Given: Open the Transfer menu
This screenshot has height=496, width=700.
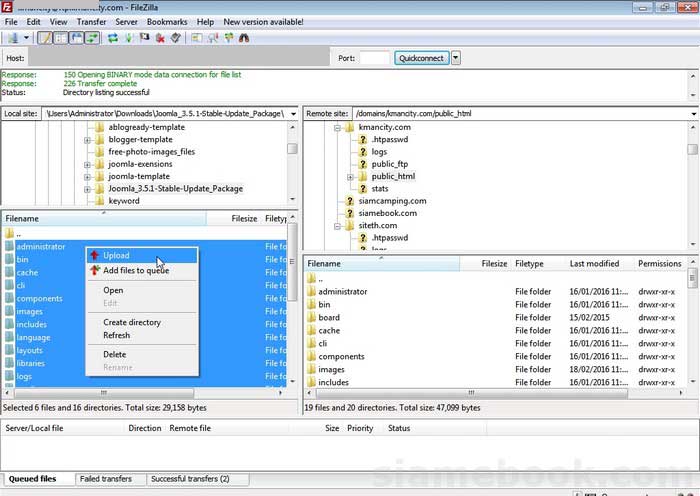Looking at the screenshot, I should coord(92,22).
